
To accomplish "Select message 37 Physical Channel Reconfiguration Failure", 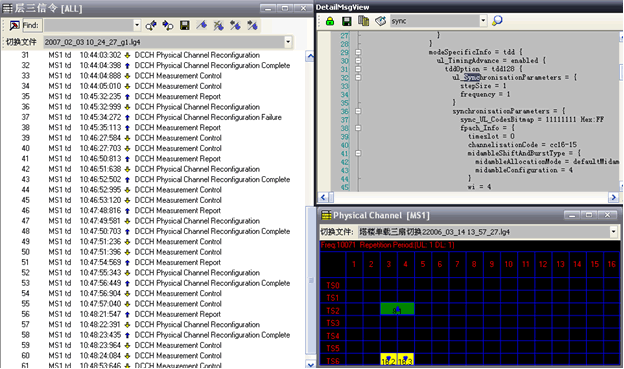I will (x=151, y=117).
